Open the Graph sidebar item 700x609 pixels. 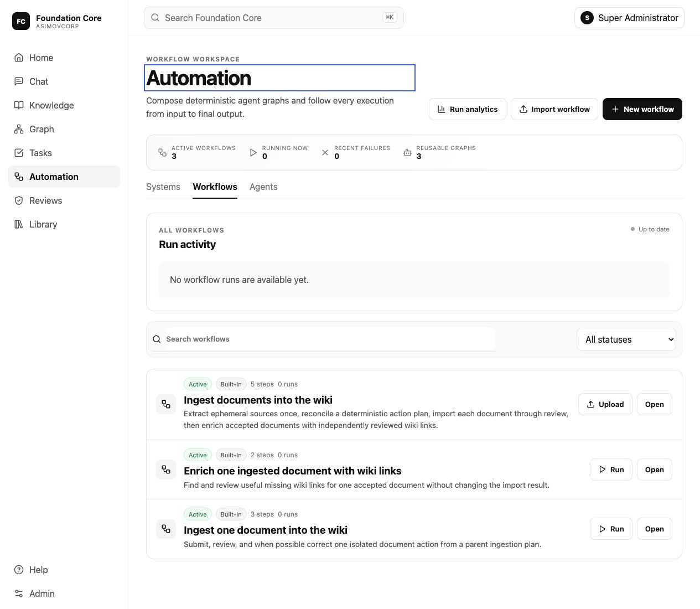tap(64, 129)
